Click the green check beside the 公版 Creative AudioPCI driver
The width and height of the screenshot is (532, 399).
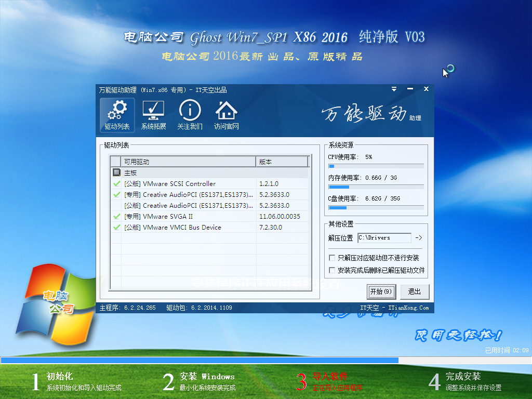[x=117, y=205]
